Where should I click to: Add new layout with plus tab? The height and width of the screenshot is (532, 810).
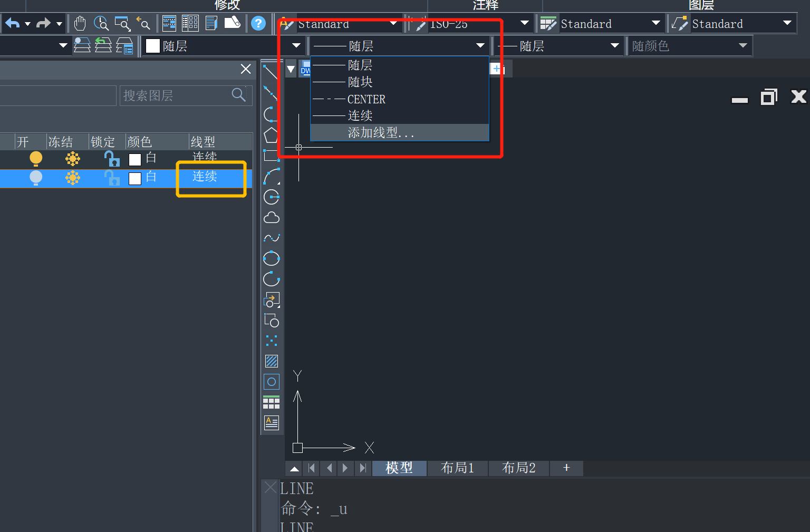[566, 468]
